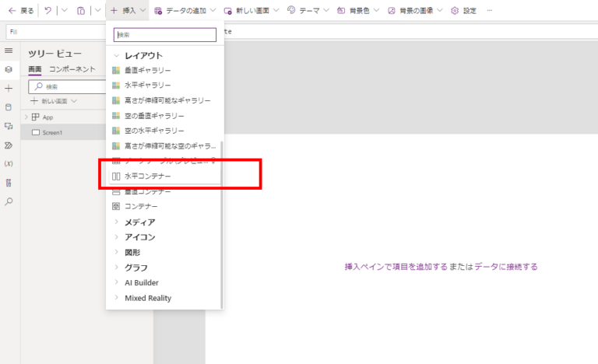Image resolution: width=598 pixels, height=364 pixels.
Task: Open the 背景色 dropdown
Action: (363, 11)
